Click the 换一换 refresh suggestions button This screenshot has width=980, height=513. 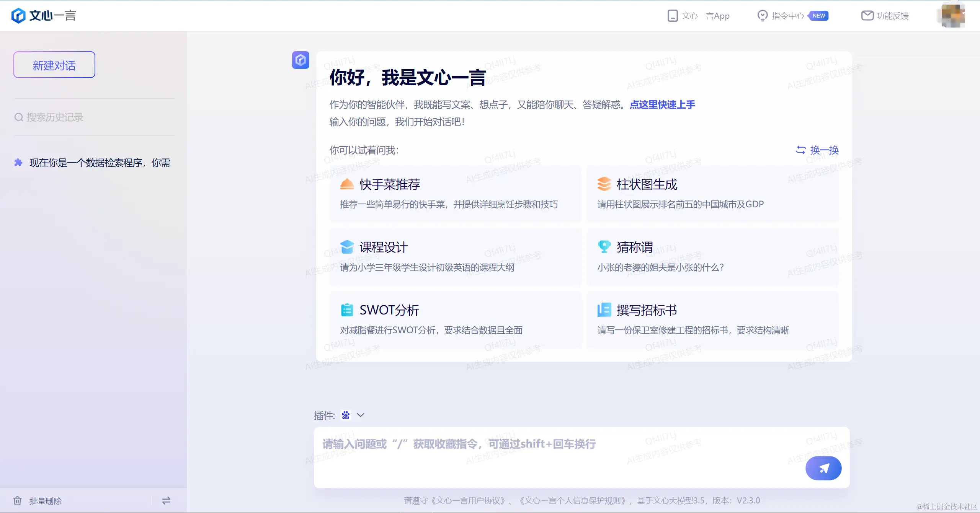[x=817, y=150]
